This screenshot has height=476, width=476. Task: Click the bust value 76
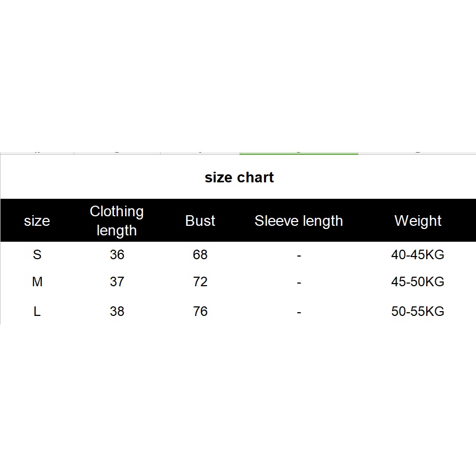click(200, 311)
